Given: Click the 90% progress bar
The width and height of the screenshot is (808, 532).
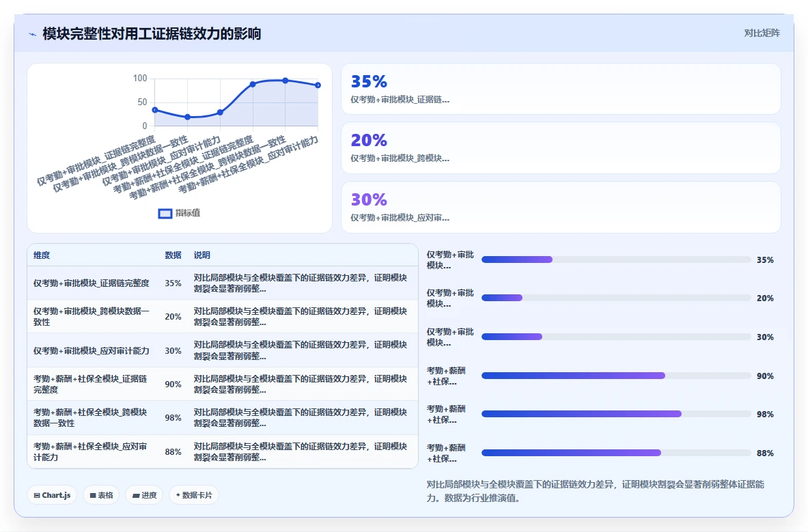Looking at the screenshot, I should point(616,376).
